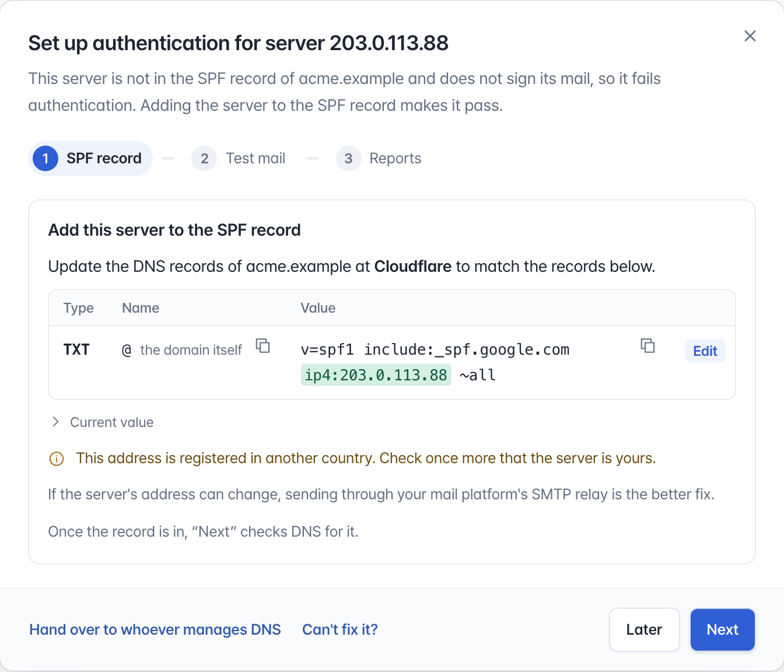Click the Later button
The width and height of the screenshot is (784, 672).
(644, 629)
